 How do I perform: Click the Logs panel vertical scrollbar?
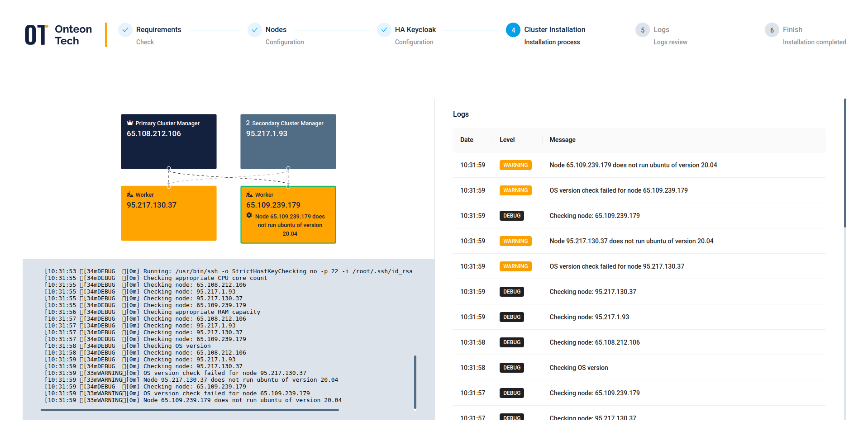pos(844,163)
